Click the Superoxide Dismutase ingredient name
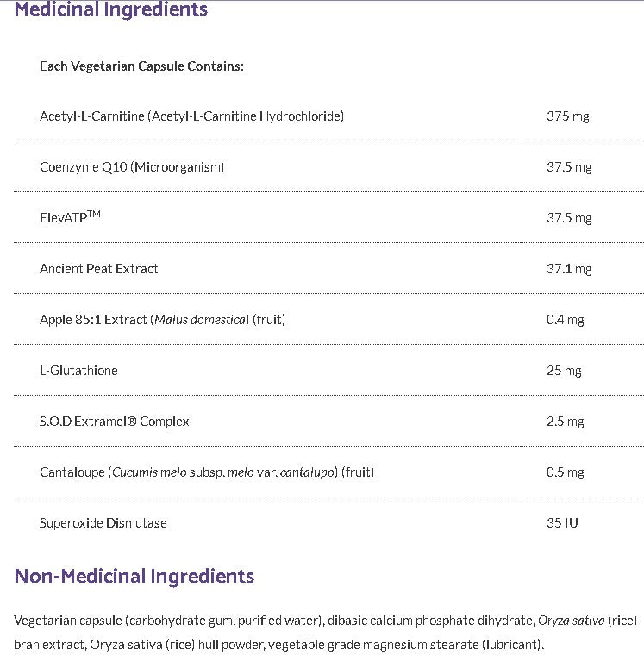 click(103, 523)
